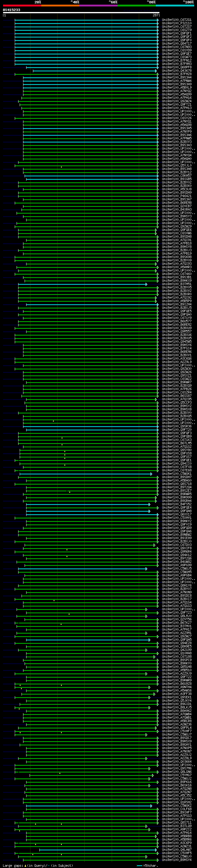Click the AV415233 query label
Screen dimensions: 197x868
pos(11,10)
